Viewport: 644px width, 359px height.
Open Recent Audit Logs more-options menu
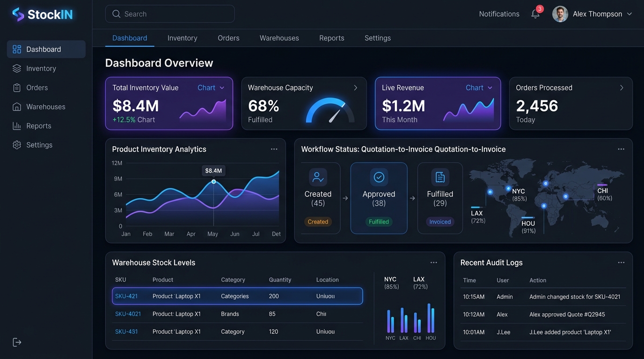coord(621,263)
